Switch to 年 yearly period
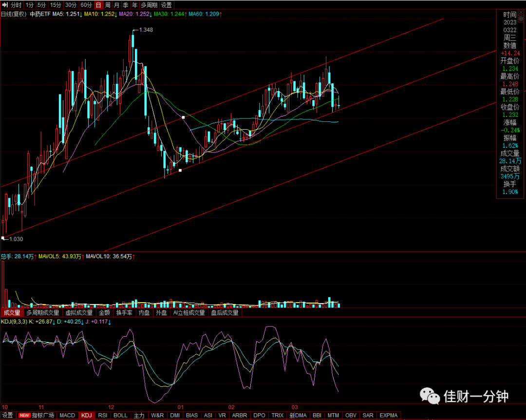 click(134, 5)
